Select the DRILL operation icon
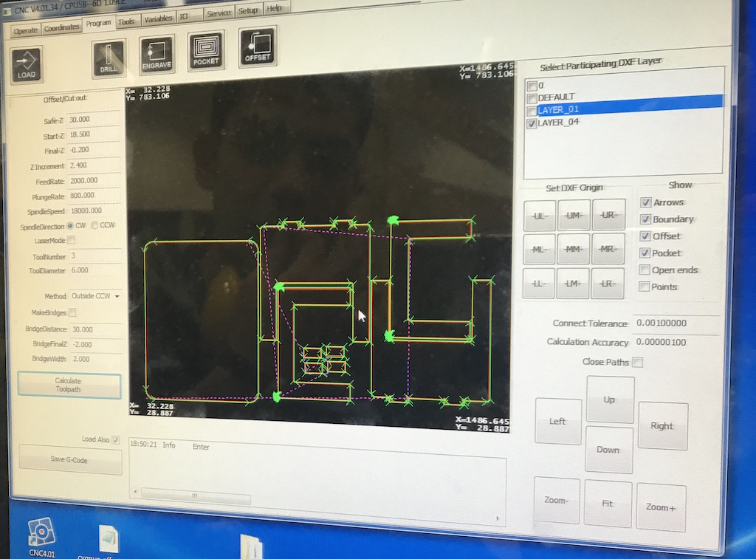Viewport: 756px width, 559px height. point(109,59)
